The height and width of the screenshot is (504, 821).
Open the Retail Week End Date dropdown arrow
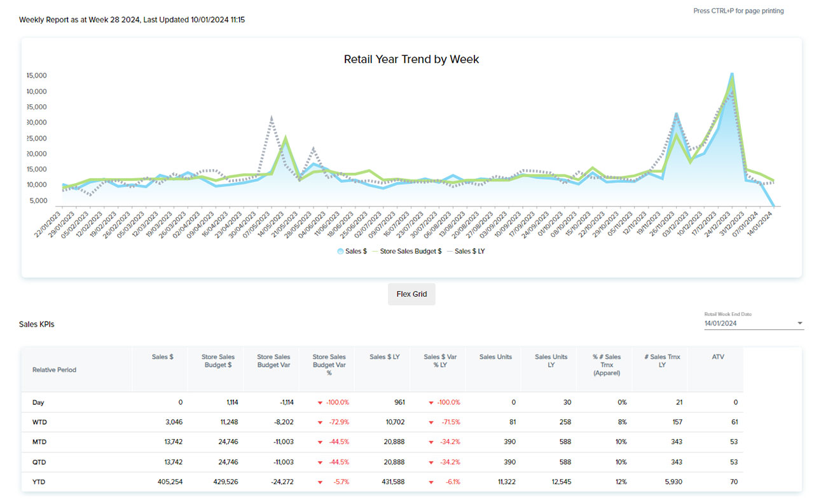pyautogui.click(x=799, y=324)
